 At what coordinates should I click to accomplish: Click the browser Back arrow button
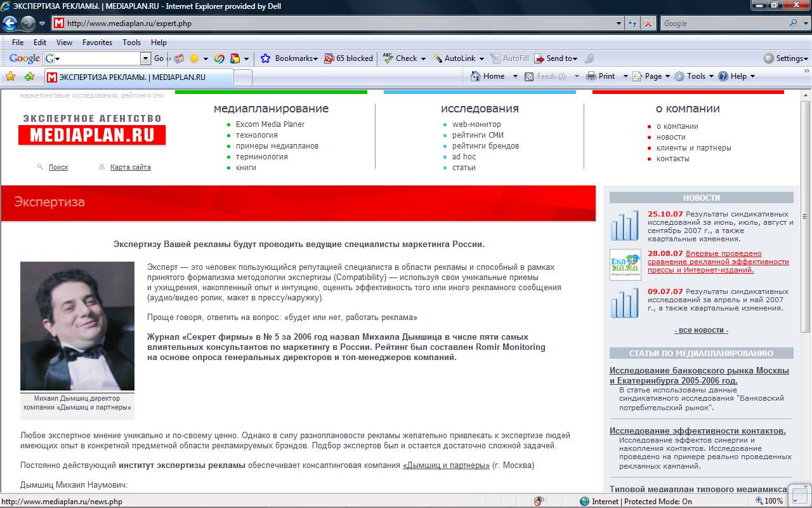click(x=10, y=23)
